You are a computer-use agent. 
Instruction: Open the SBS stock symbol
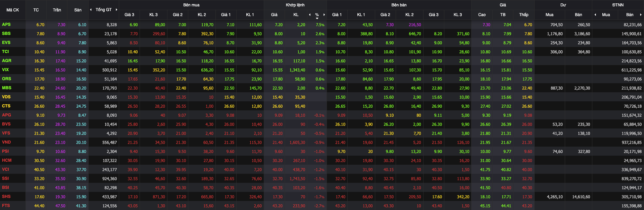(6, 34)
